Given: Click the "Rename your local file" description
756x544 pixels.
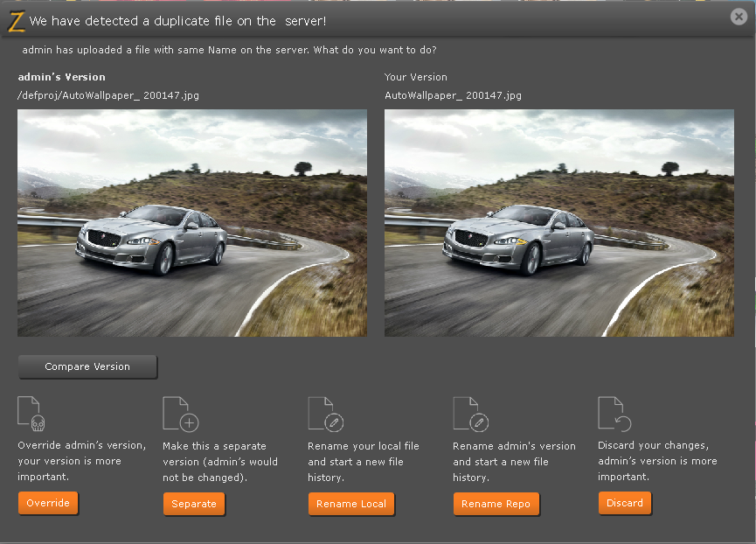Looking at the screenshot, I should [364, 462].
